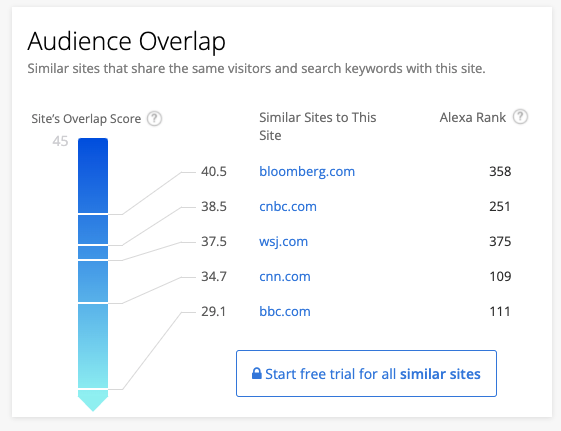Select the 40.5 overlap score value
The height and width of the screenshot is (431, 561).
[x=214, y=172]
